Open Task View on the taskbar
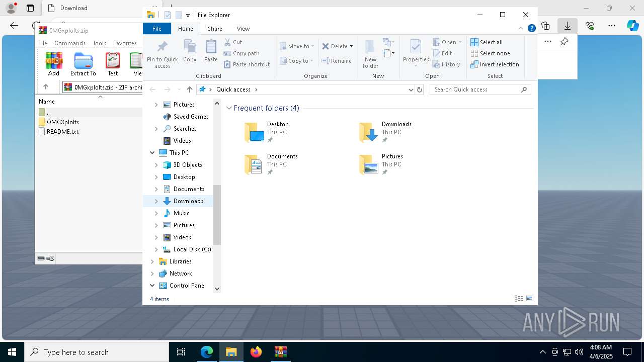Screen dimensions: 644x362 (181, 352)
